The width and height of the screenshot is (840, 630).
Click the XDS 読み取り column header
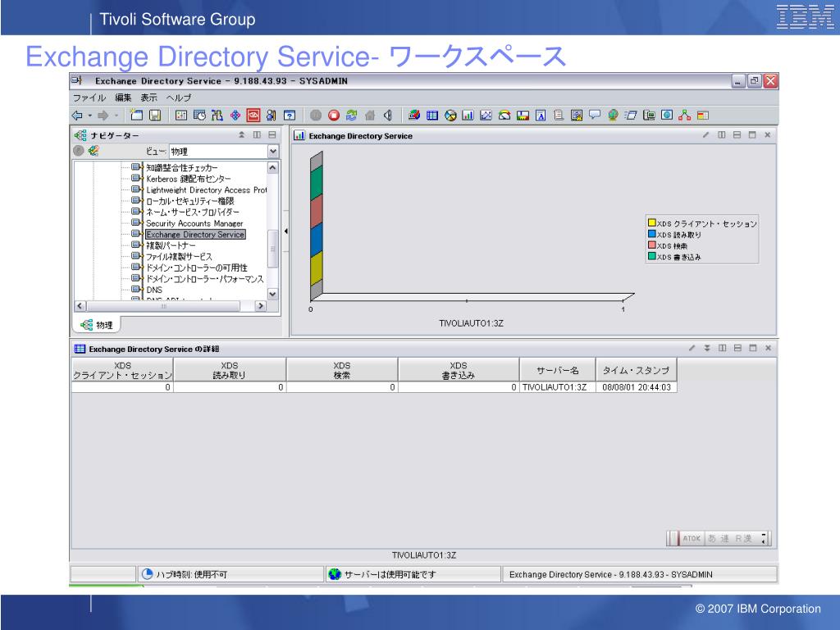230,370
